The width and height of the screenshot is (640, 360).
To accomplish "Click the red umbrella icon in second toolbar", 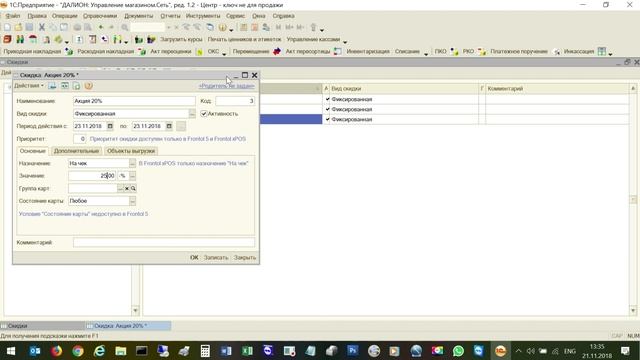I will click(33, 39).
